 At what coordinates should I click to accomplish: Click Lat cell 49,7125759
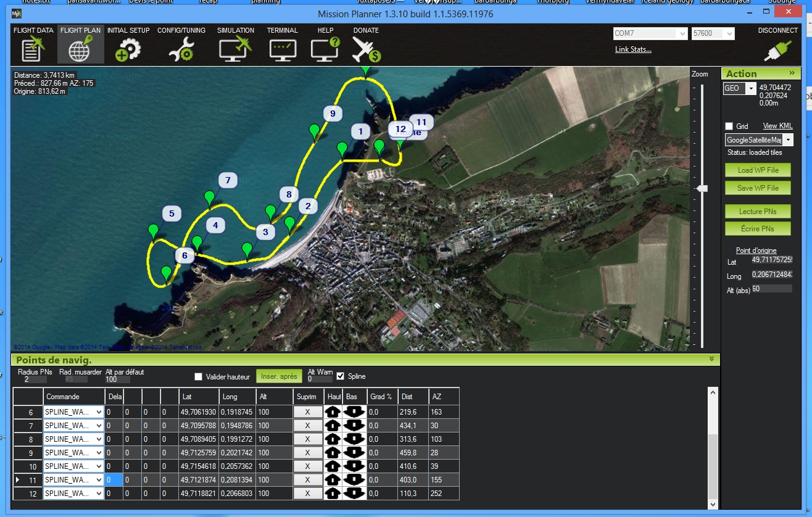199,453
